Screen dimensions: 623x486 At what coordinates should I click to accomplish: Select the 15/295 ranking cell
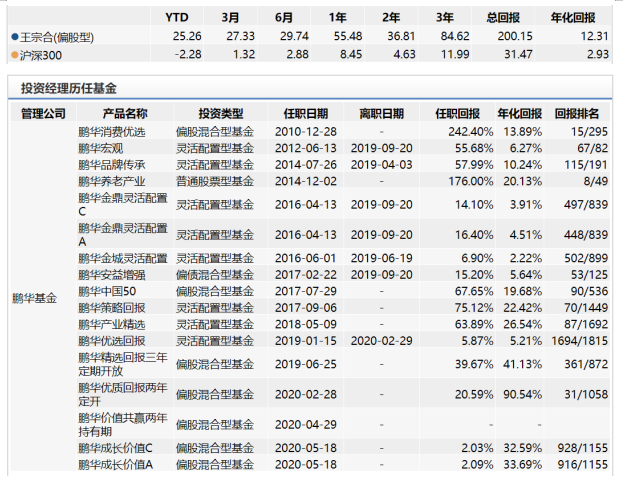coord(589,132)
